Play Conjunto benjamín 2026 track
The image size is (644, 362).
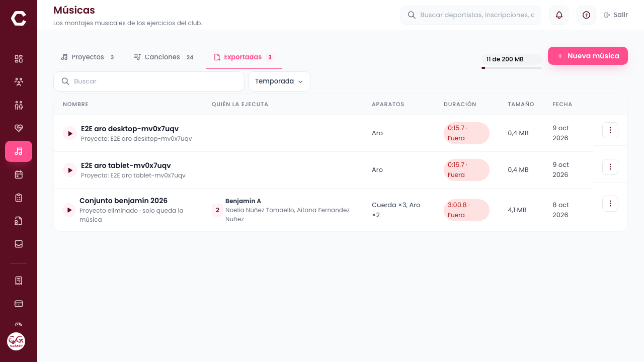(x=69, y=210)
